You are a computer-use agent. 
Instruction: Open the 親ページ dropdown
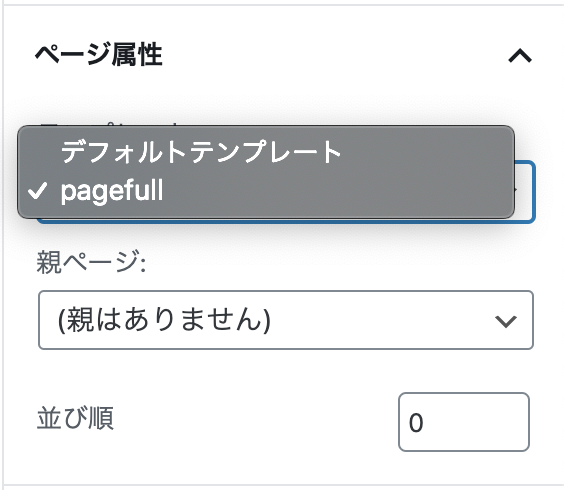click(x=286, y=320)
